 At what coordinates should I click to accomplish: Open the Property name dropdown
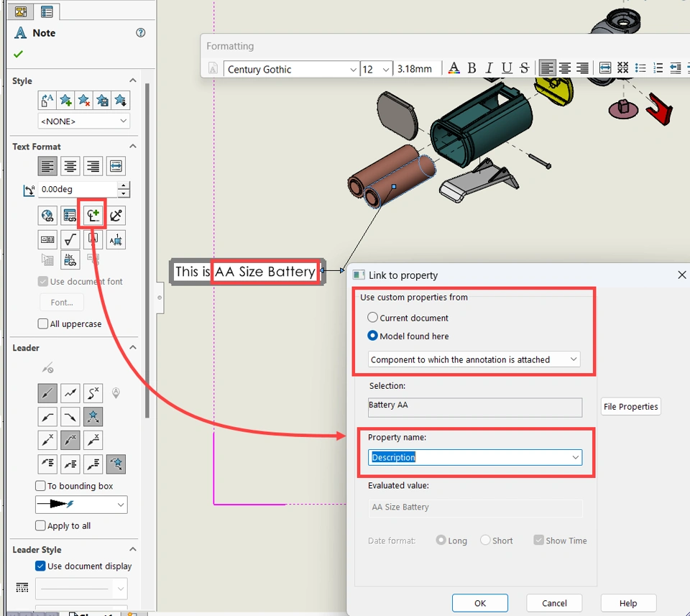[x=575, y=457]
